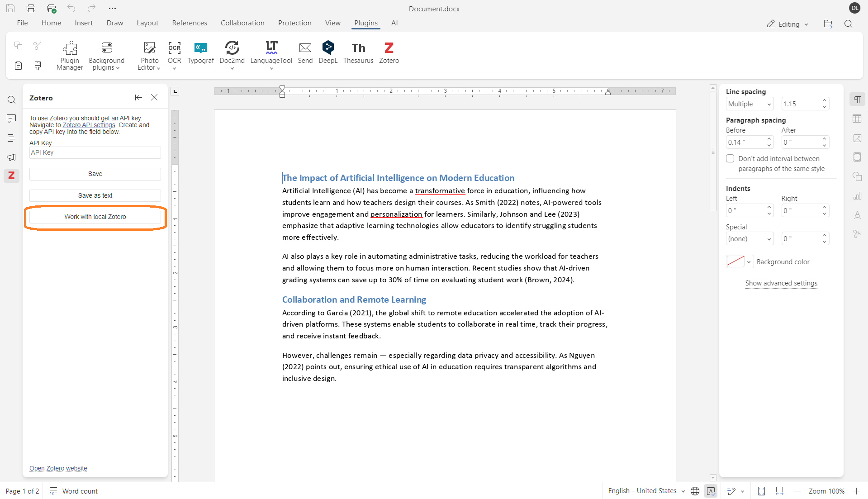Open the Zotero website link
868x499 pixels.
click(x=58, y=468)
